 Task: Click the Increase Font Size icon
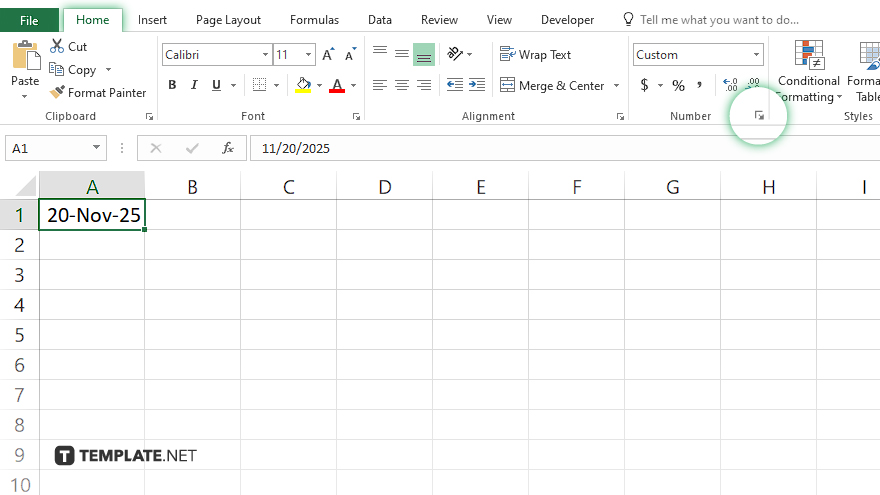point(328,55)
